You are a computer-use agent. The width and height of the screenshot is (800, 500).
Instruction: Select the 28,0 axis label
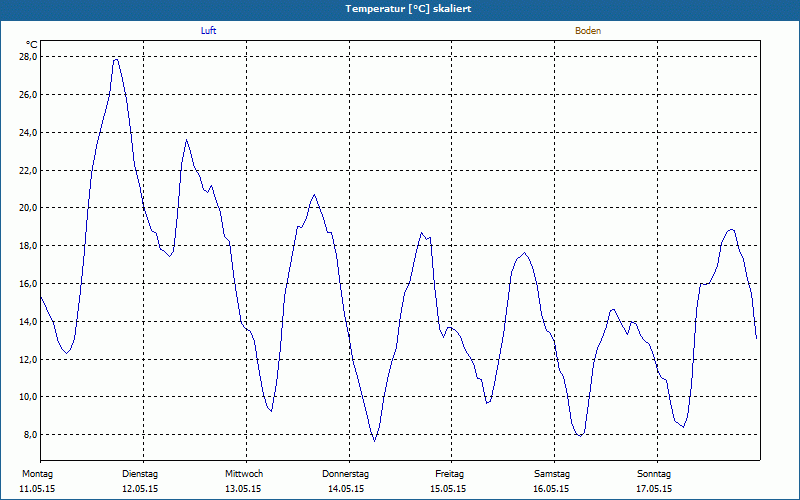[x=29, y=57]
